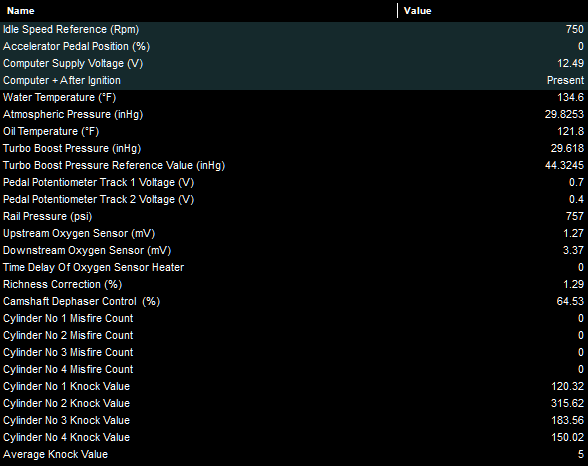Select Turbo Boost Pressure Reference Value row

click(294, 165)
